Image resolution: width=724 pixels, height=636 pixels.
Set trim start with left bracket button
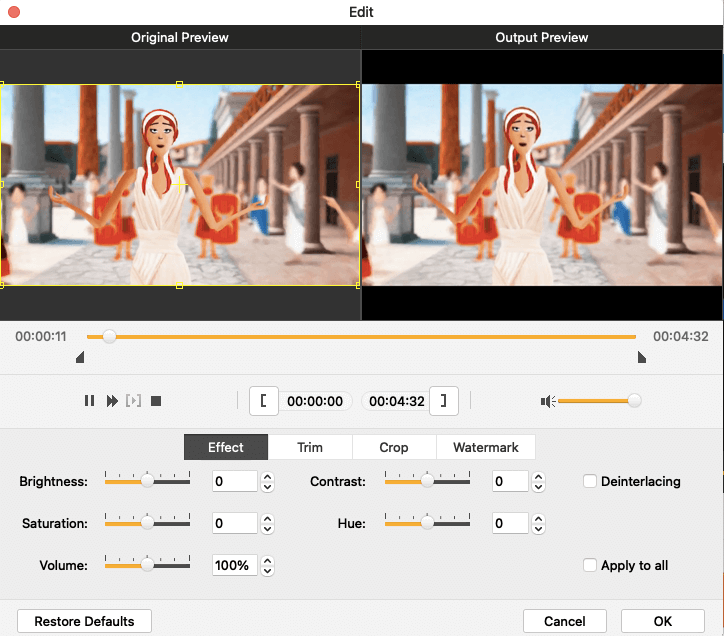point(264,401)
